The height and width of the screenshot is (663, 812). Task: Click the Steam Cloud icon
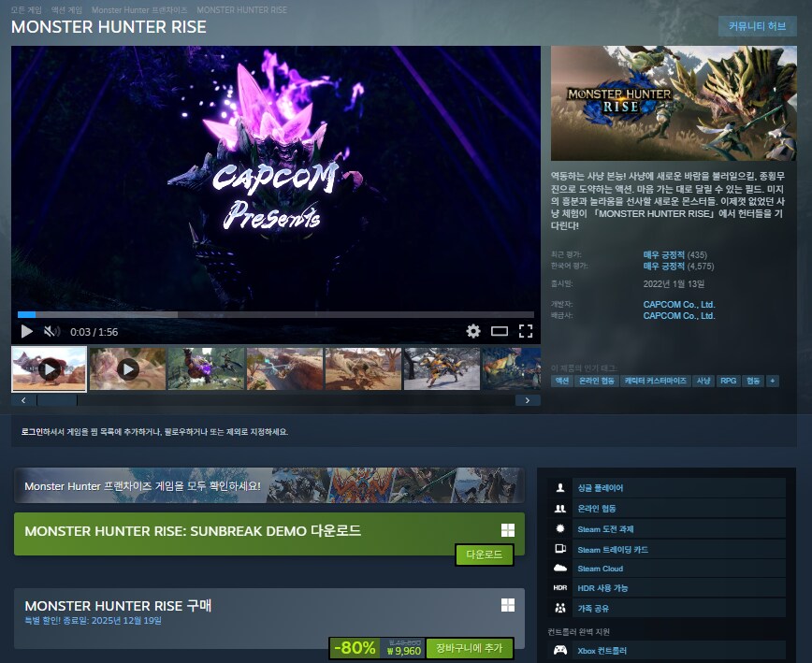point(559,568)
